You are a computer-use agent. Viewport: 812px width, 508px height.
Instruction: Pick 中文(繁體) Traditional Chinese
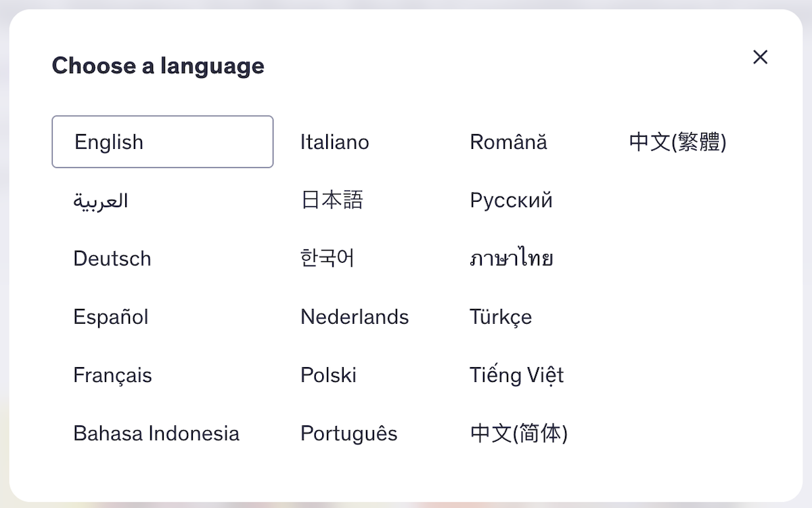point(677,142)
